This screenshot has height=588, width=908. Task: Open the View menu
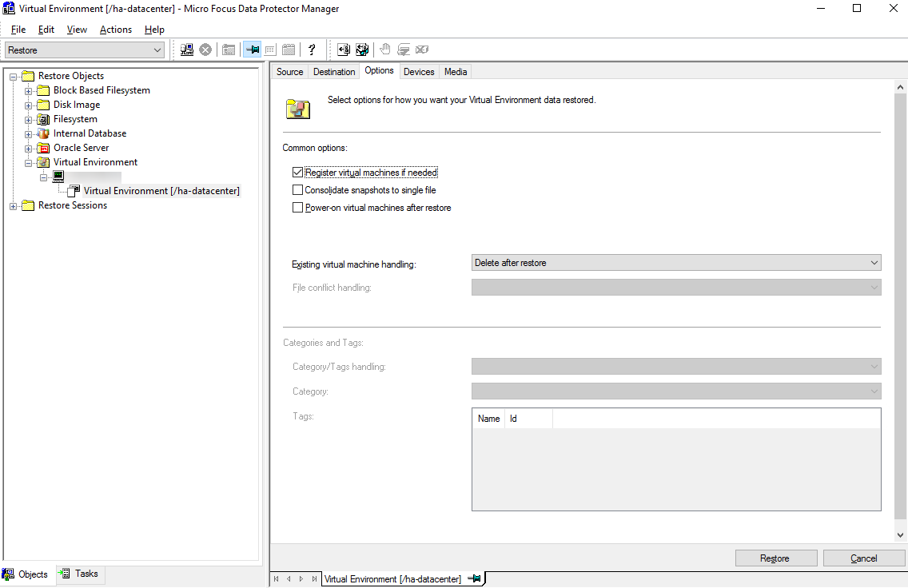coord(77,30)
